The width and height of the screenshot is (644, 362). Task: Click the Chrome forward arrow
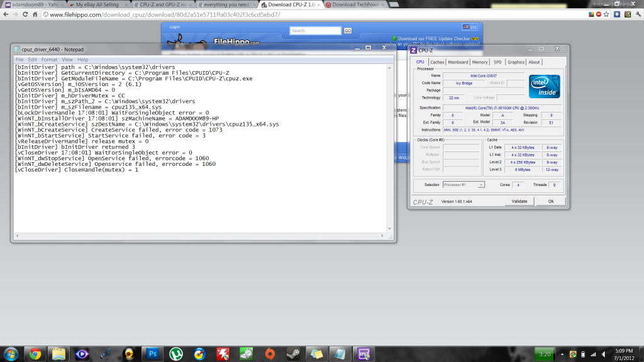coord(16,14)
